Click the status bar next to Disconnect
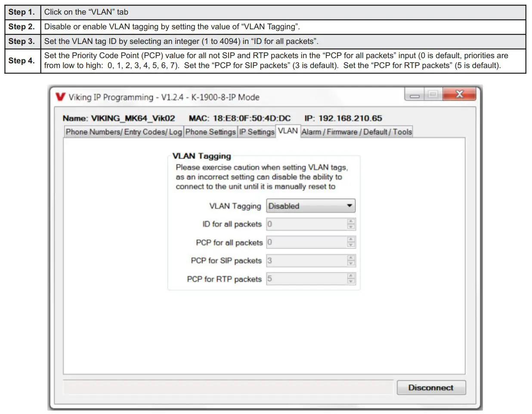Image resolution: width=532 pixels, height=414 pixels. (x=228, y=387)
